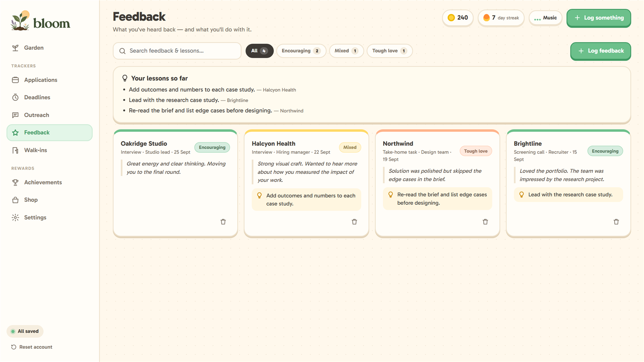
Task: Click the Log something button
Action: 599,18
